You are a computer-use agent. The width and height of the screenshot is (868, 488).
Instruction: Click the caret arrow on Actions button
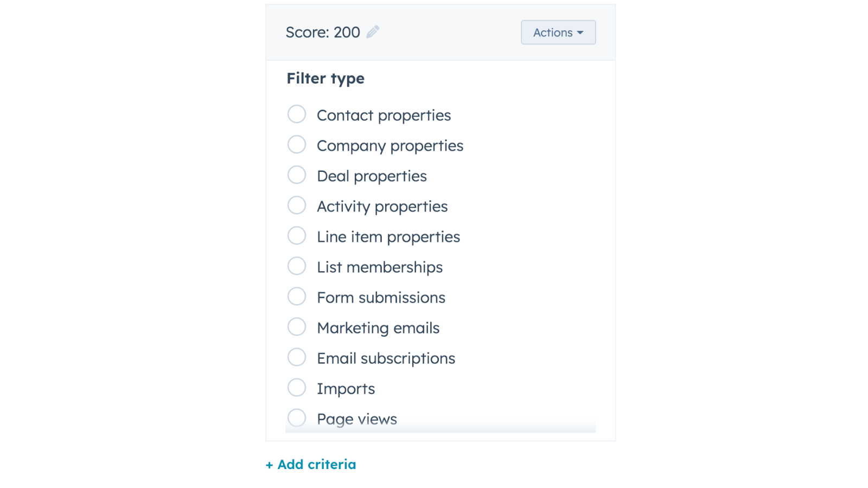click(x=580, y=33)
